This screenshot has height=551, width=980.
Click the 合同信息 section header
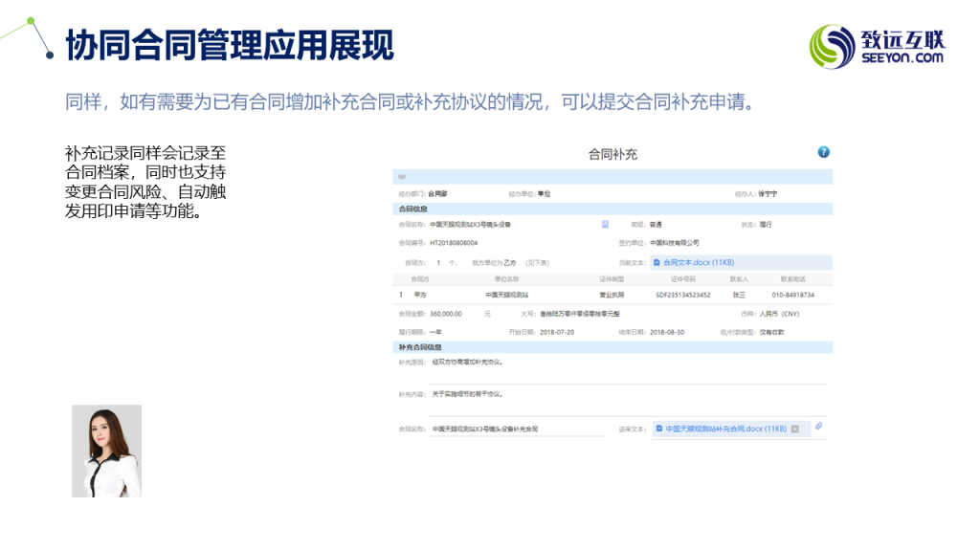pyautogui.click(x=413, y=209)
